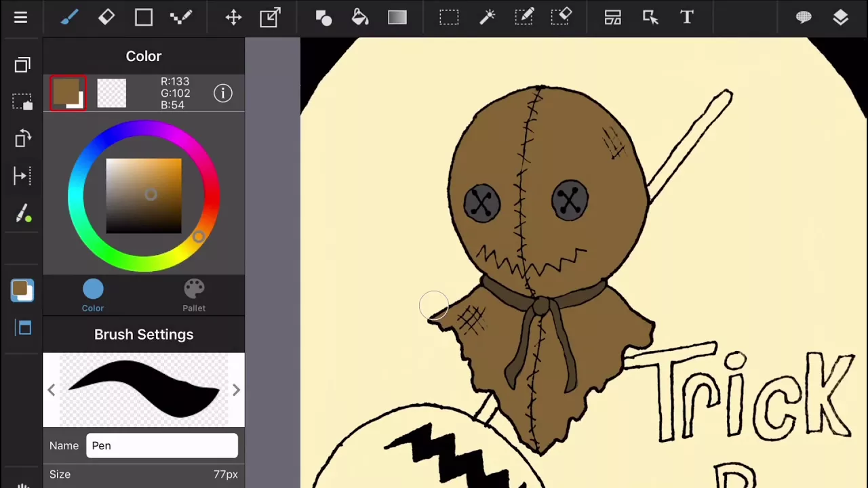The width and height of the screenshot is (868, 488).
Task: Open the Transform tool
Action: click(271, 18)
